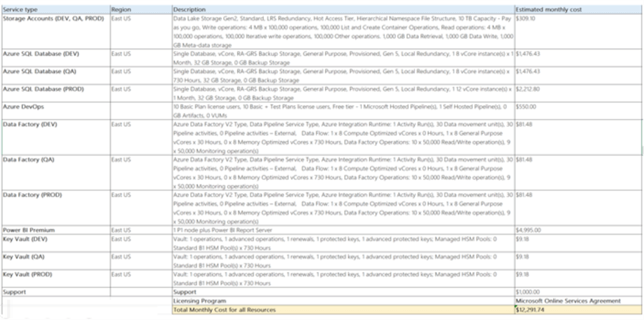Click $9.18 cost for Key Vault (QA)
The width and height of the screenshot is (644, 320).
coord(578,261)
